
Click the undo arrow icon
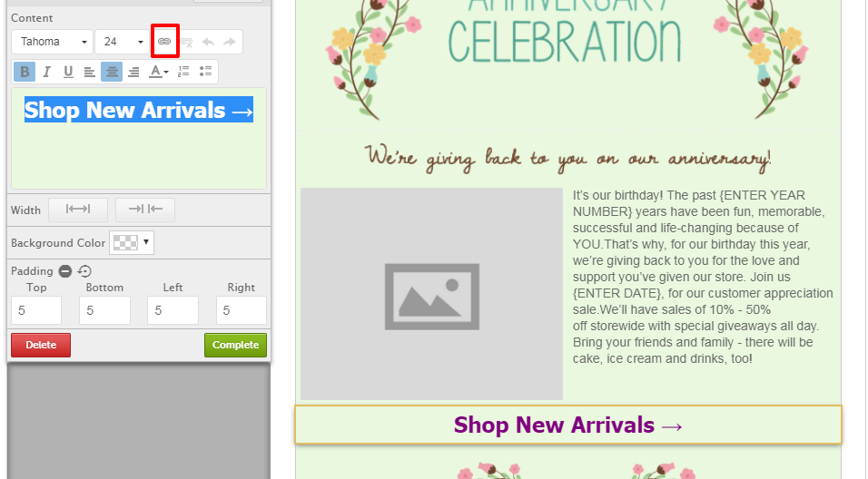click(208, 42)
